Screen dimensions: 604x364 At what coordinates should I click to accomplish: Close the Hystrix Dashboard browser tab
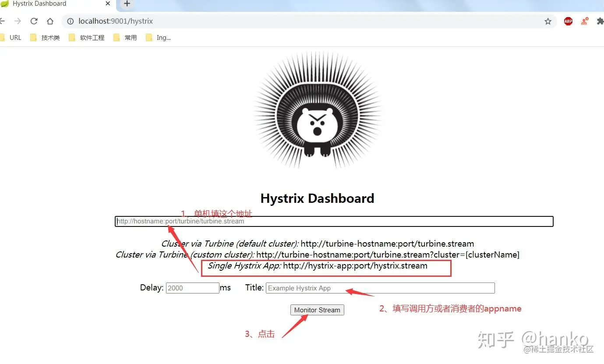[108, 4]
